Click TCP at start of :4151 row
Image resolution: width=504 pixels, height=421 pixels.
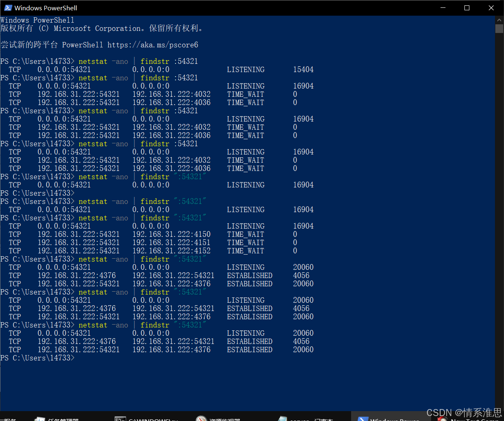pos(15,243)
